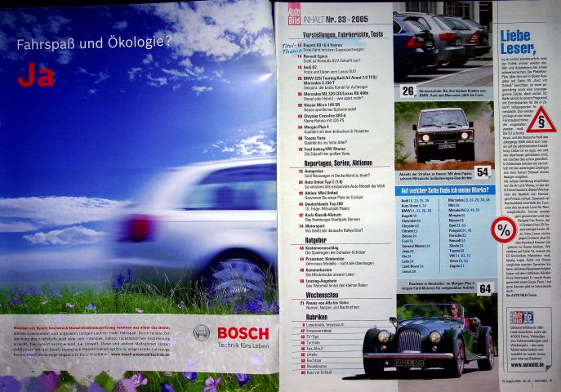
Task: Click the red 'Ja' headline text
Action: click(33, 74)
